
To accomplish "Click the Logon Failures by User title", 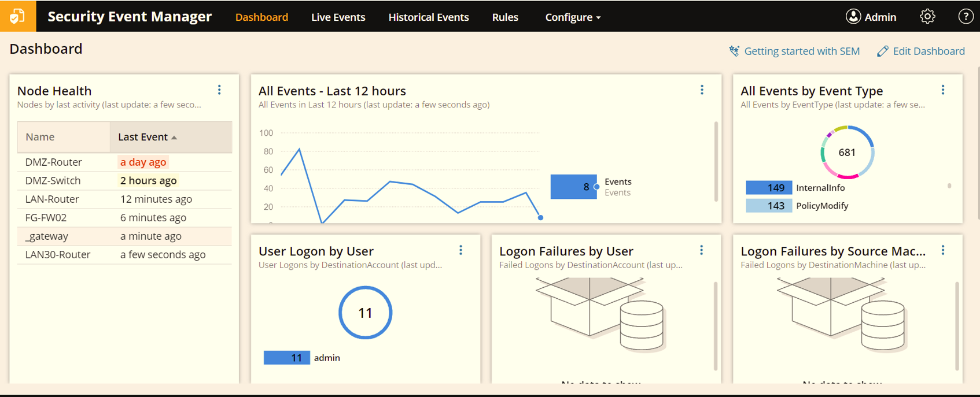I will [x=566, y=251].
